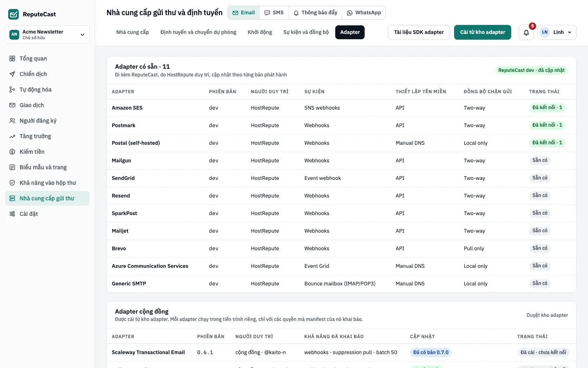Click the Chiến dịch paper-plane icon
588x368 pixels.
tap(12, 74)
